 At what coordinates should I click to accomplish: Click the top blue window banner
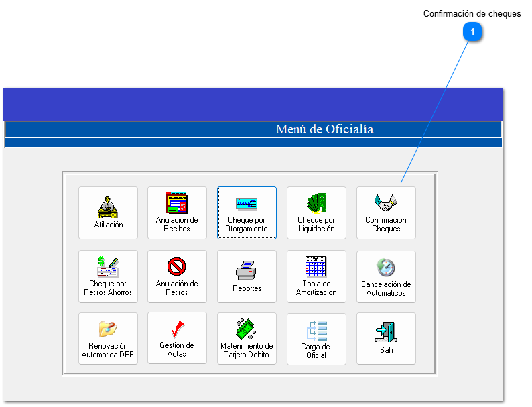253,104
